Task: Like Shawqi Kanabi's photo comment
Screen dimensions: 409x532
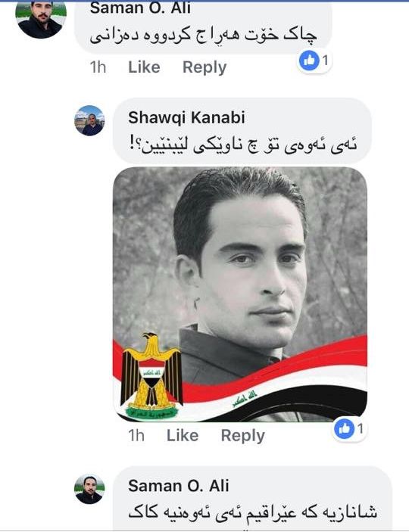Action: click(x=183, y=436)
